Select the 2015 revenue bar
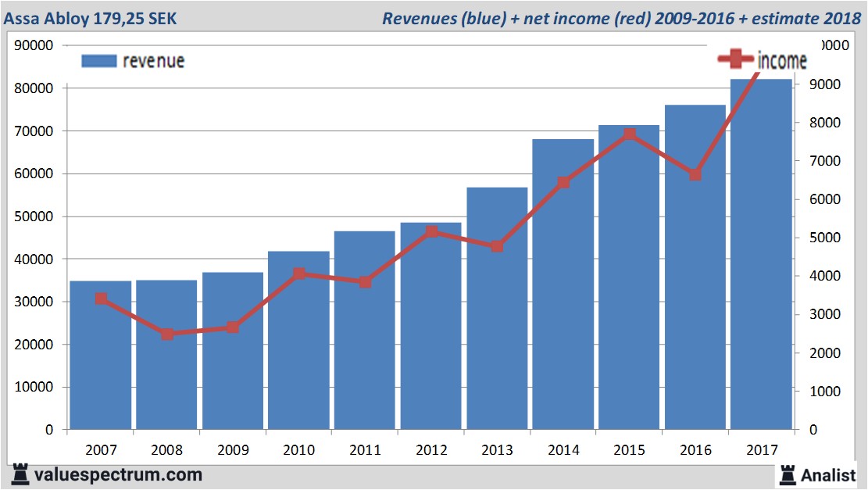Screen dimensions: 868x490 click(x=629, y=277)
